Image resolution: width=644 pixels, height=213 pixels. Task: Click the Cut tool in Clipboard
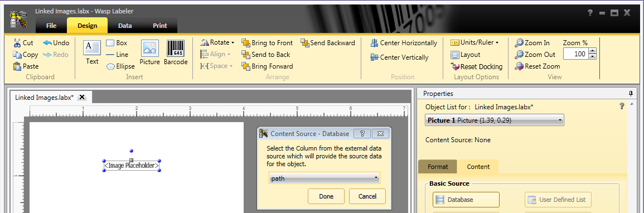[x=23, y=43]
